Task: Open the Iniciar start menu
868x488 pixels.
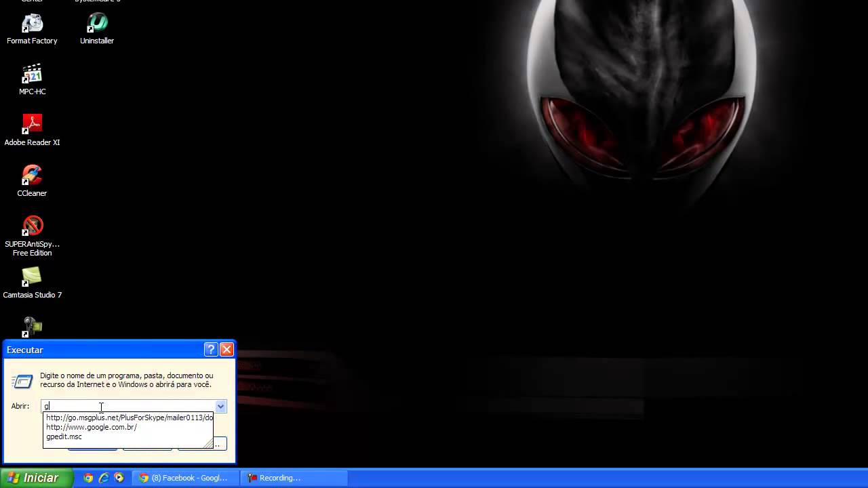Action: [x=36, y=478]
